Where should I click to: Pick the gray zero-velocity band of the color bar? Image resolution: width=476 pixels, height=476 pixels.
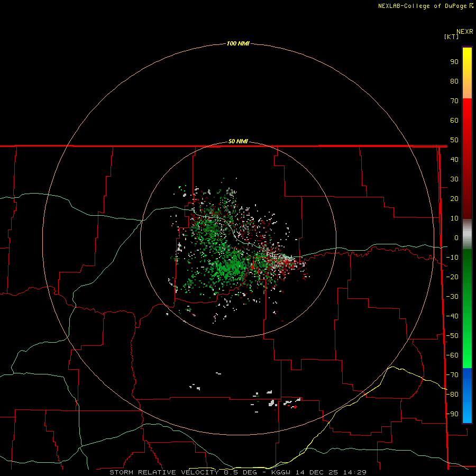point(467,234)
